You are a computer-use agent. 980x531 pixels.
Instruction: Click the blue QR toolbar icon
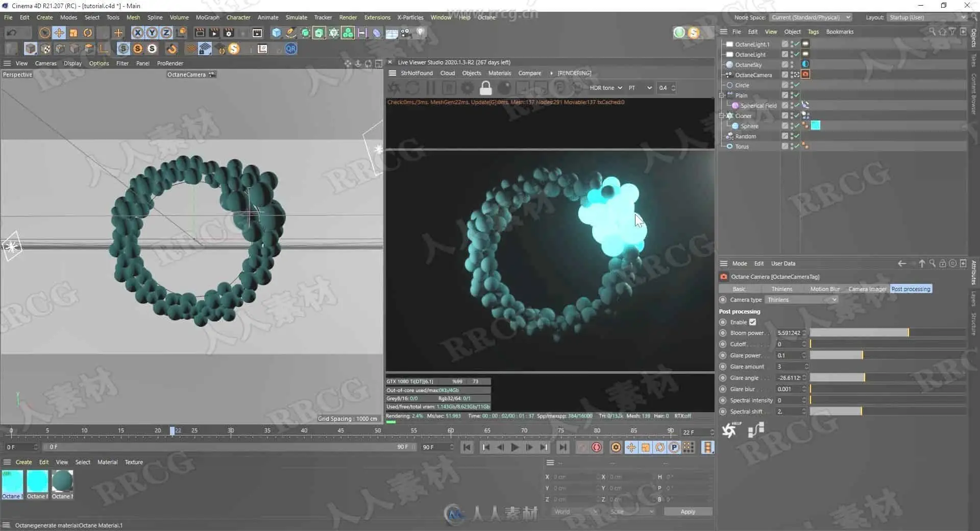[291, 49]
